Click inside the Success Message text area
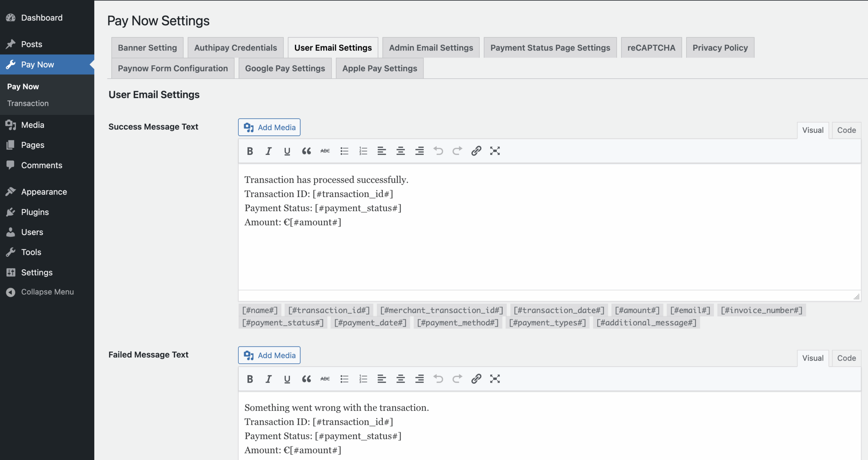The height and width of the screenshot is (460, 868). point(550,227)
